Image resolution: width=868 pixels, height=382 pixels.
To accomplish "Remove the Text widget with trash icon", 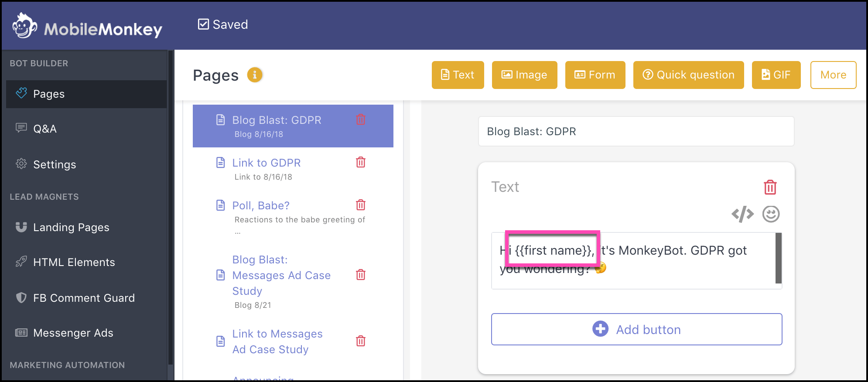I will tap(770, 187).
